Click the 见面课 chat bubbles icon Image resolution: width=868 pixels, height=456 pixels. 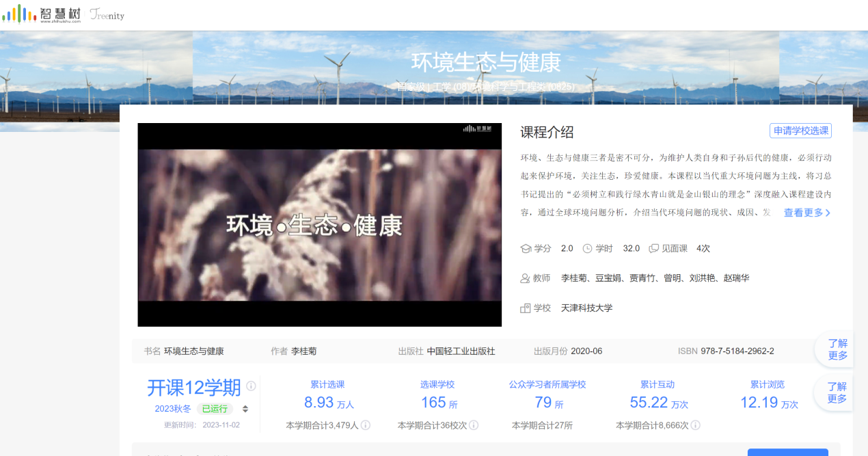[654, 249]
